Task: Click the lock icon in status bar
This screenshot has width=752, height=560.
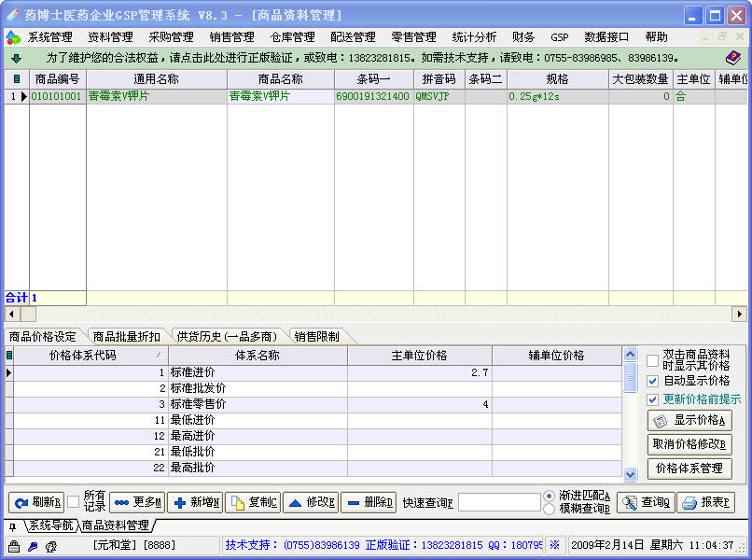Action: (x=14, y=546)
